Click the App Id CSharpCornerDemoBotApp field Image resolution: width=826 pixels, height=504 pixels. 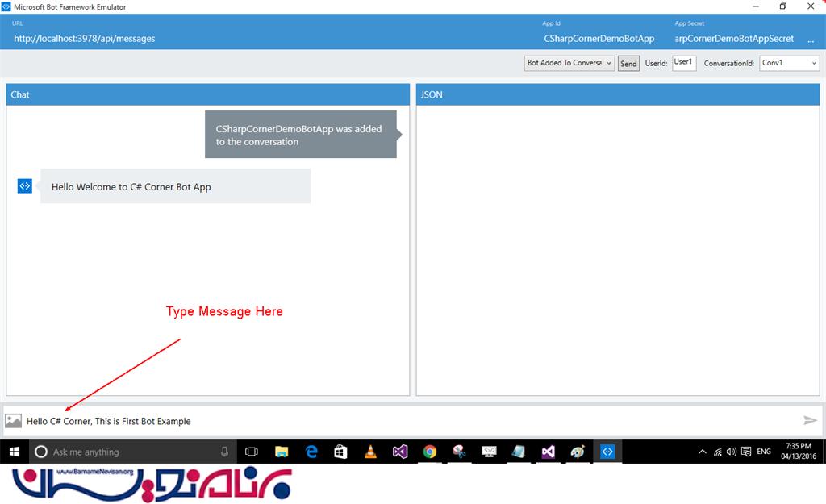point(599,39)
